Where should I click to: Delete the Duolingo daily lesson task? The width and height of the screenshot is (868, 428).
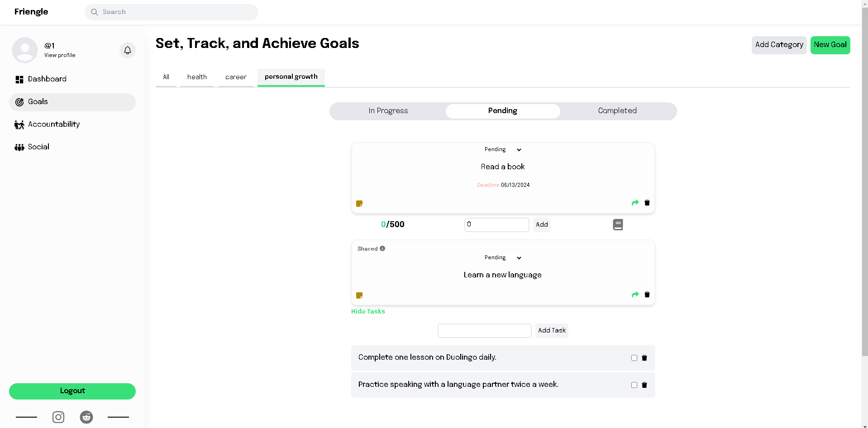coord(644,358)
